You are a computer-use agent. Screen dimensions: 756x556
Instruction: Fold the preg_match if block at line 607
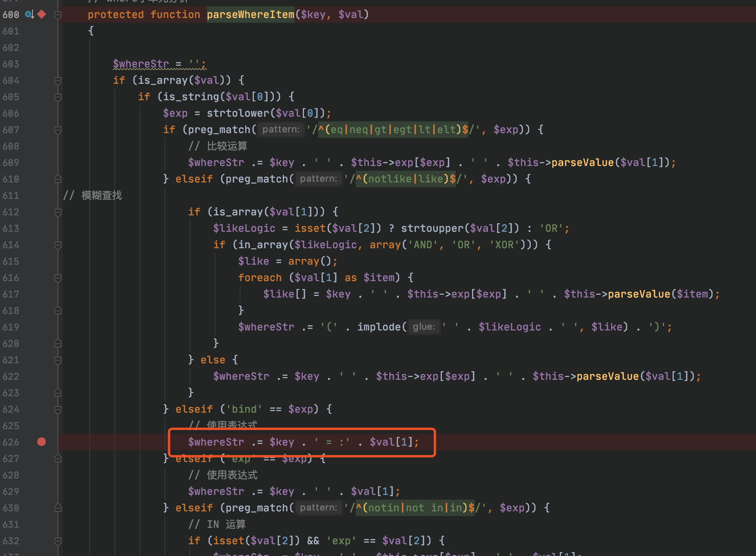[58, 130]
